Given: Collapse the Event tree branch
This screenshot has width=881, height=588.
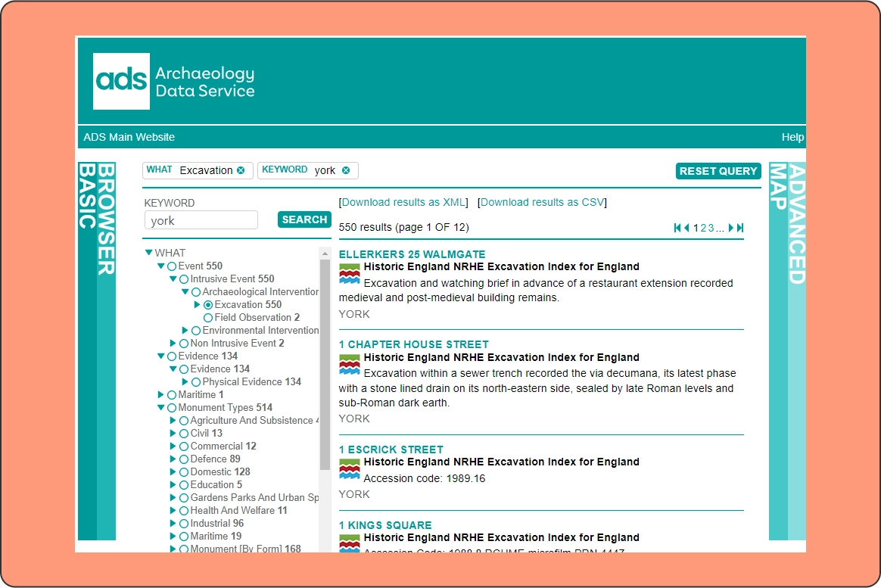Looking at the screenshot, I should pyautogui.click(x=160, y=266).
